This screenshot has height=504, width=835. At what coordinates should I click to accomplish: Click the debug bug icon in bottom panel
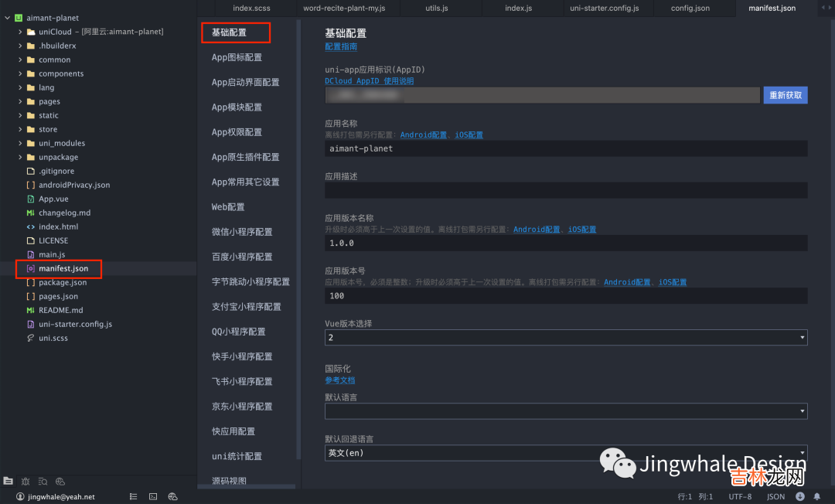pyautogui.click(x=26, y=481)
